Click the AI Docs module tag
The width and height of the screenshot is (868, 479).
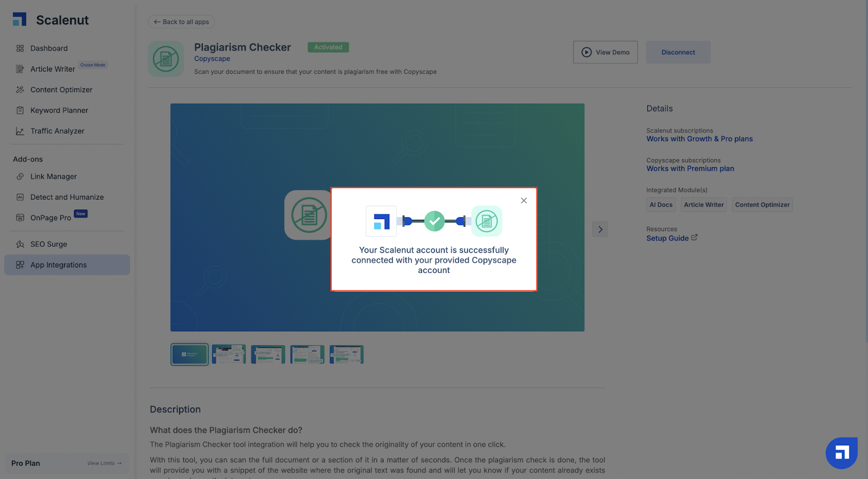[x=661, y=205]
